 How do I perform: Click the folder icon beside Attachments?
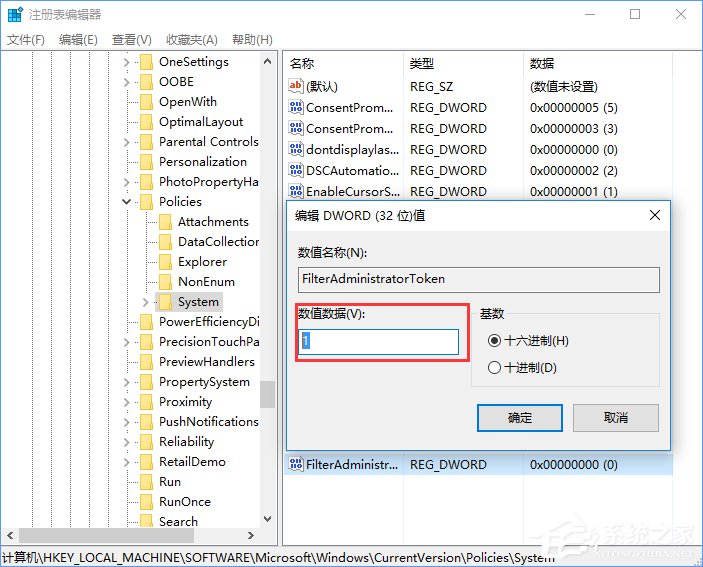click(165, 222)
